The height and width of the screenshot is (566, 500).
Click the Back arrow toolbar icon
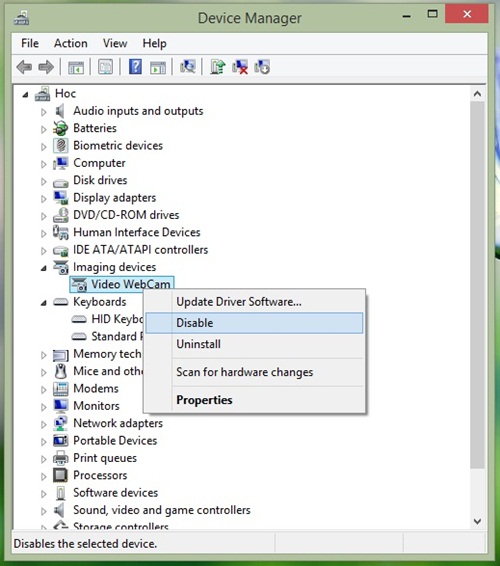tap(24, 67)
